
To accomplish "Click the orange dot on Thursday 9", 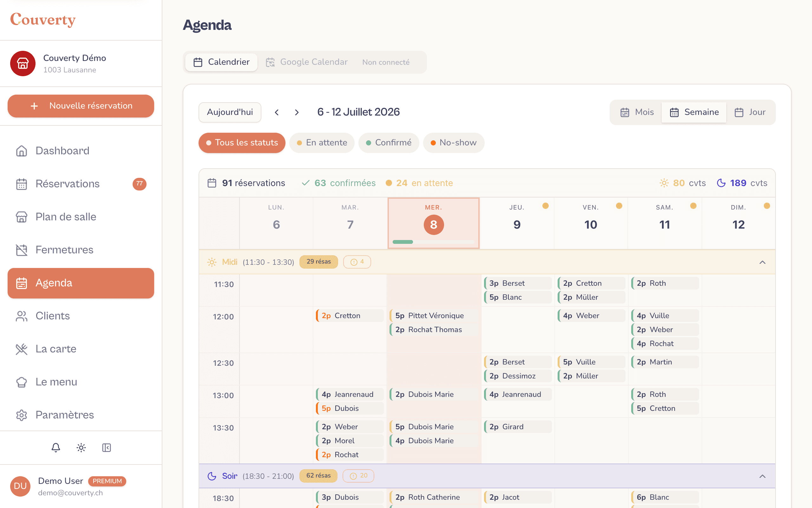I will tap(546, 206).
